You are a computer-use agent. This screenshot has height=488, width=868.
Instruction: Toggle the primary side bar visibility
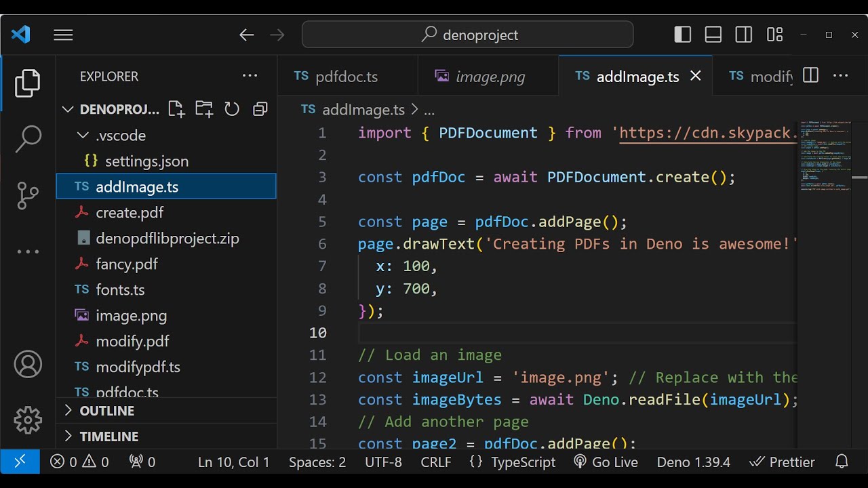pos(683,35)
